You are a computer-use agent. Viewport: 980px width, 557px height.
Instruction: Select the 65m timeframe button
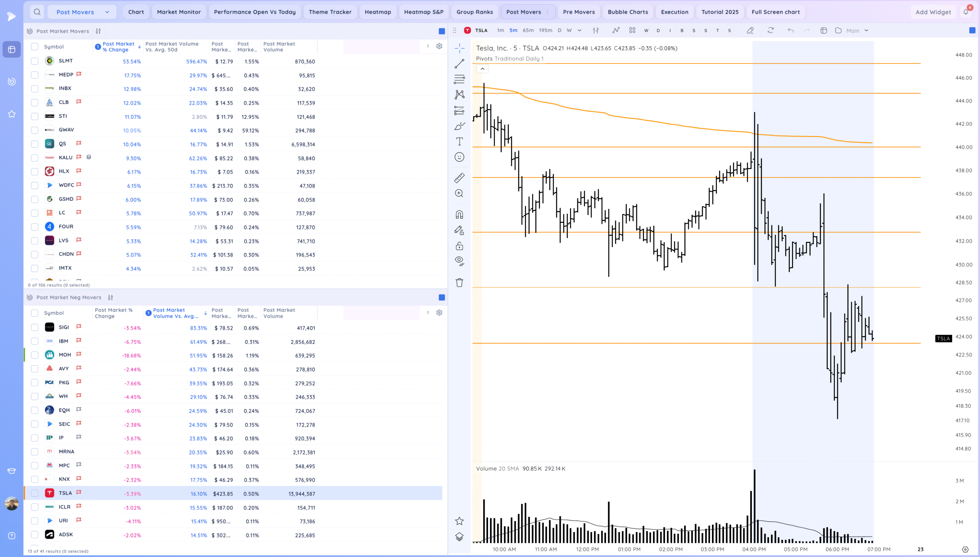point(528,31)
